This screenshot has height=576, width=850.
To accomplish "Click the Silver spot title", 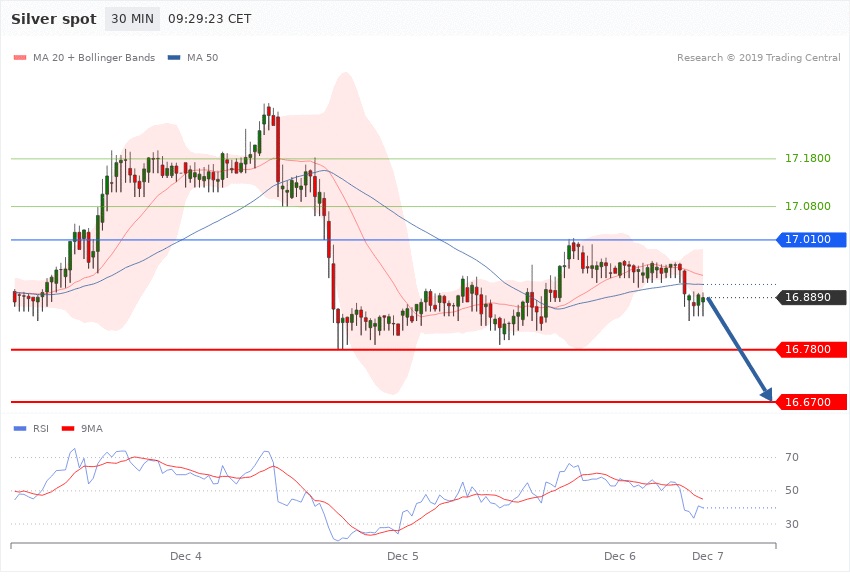I will (x=54, y=19).
